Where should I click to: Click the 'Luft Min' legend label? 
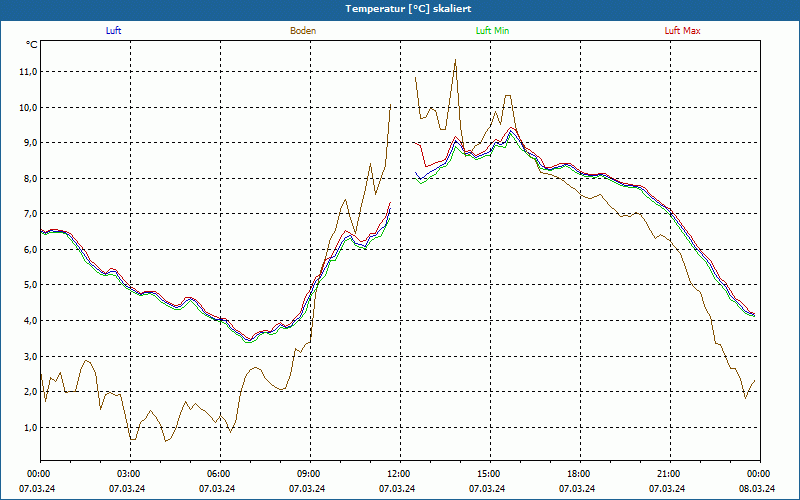tap(492, 31)
